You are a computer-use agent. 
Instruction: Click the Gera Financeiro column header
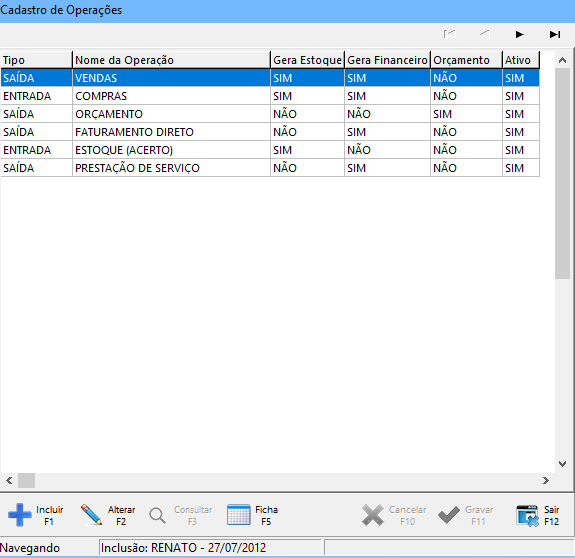(x=387, y=60)
